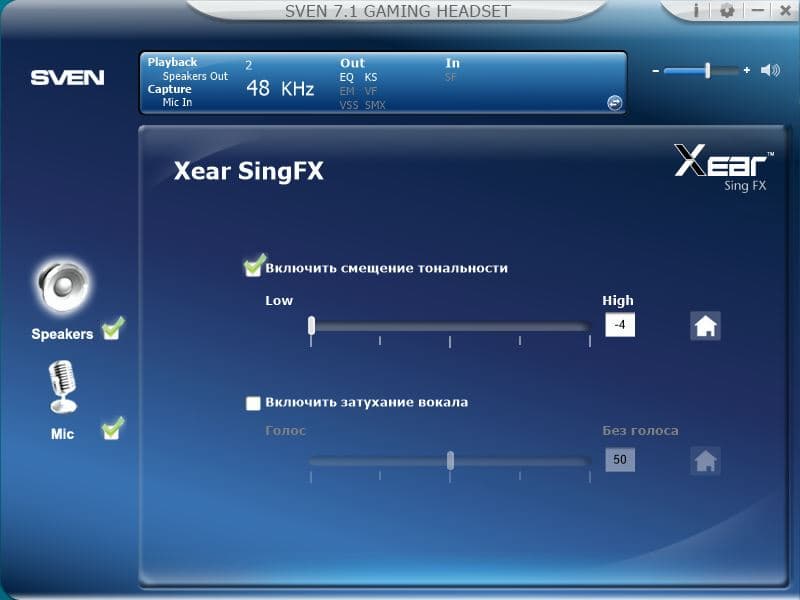This screenshot has height=600, width=800.
Task: Click the vocal fading home reset icon
Action: coord(706,461)
